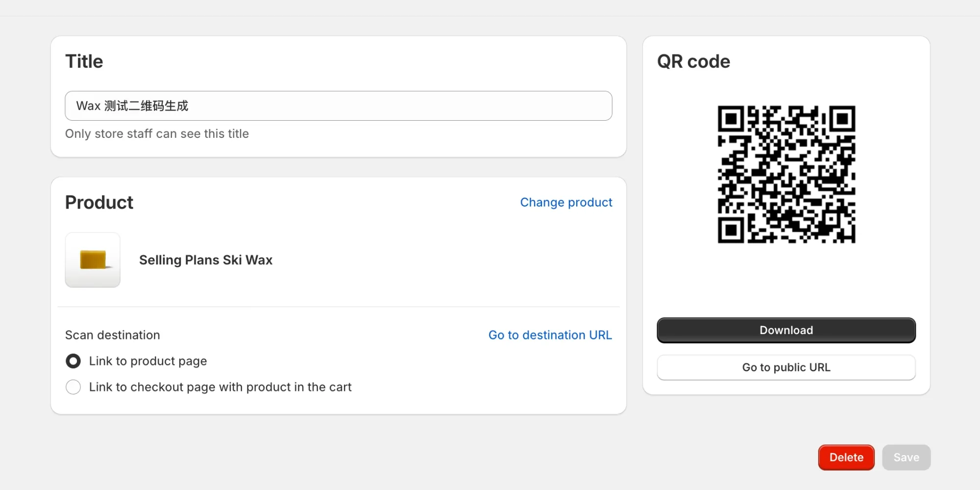The height and width of the screenshot is (490, 980).
Task: Click the store staff visibility note
Action: tap(157, 133)
